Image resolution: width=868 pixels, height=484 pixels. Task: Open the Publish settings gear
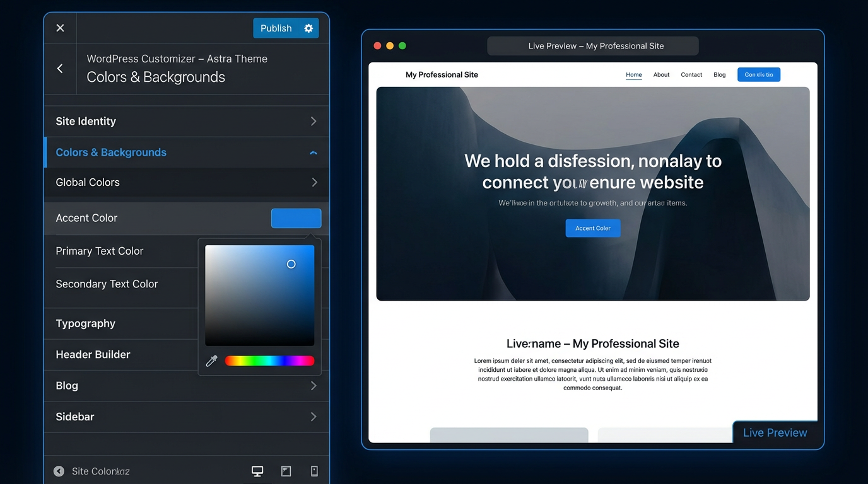click(x=308, y=28)
